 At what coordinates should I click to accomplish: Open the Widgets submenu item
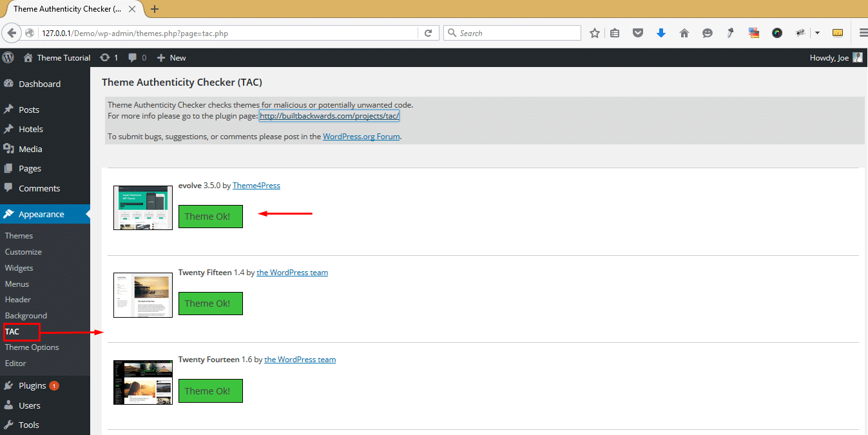[x=19, y=268]
